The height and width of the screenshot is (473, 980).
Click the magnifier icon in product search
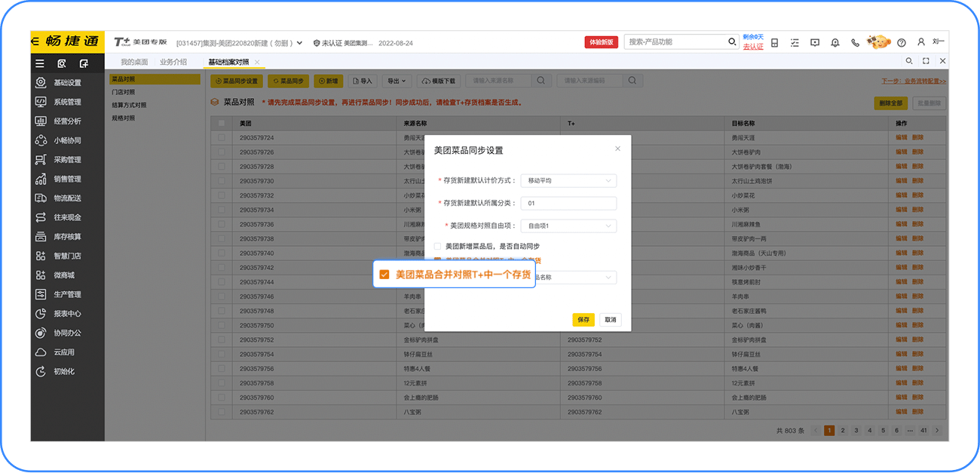pos(731,42)
